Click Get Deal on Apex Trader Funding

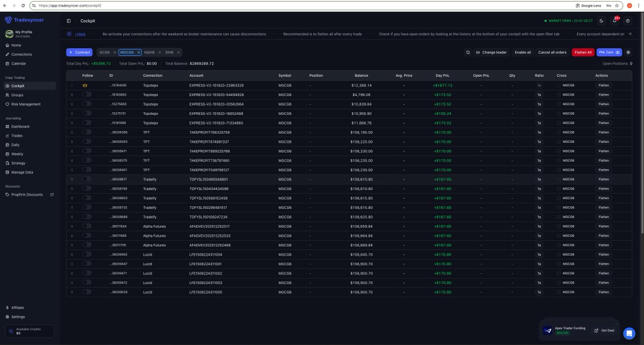coord(603,330)
